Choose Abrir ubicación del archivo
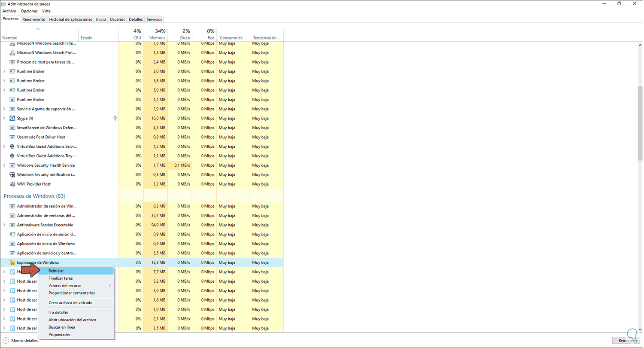Image resolution: width=644 pixels, height=348 pixels. click(76, 320)
